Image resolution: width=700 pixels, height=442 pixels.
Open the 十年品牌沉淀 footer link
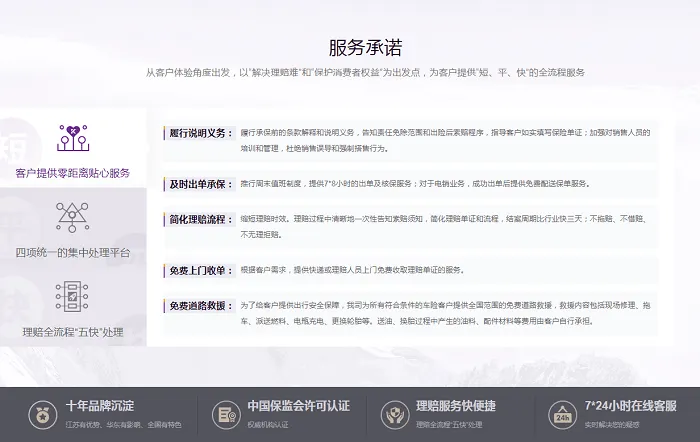[100, 406]
